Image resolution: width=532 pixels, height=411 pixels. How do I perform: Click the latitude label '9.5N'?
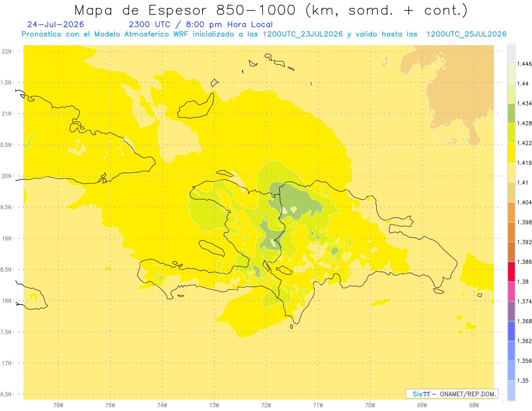point(7,207)
